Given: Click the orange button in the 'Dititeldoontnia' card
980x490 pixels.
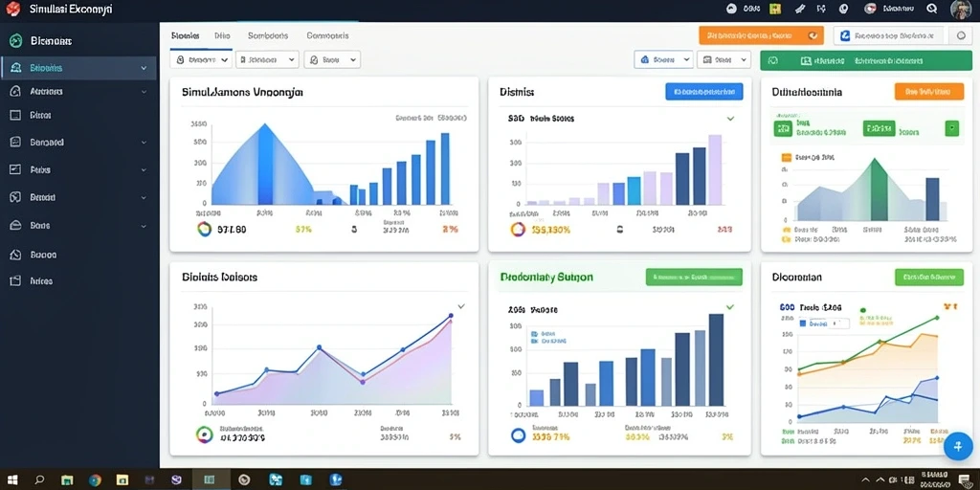Looking at the screenshot, I should (x=929, y=91).
